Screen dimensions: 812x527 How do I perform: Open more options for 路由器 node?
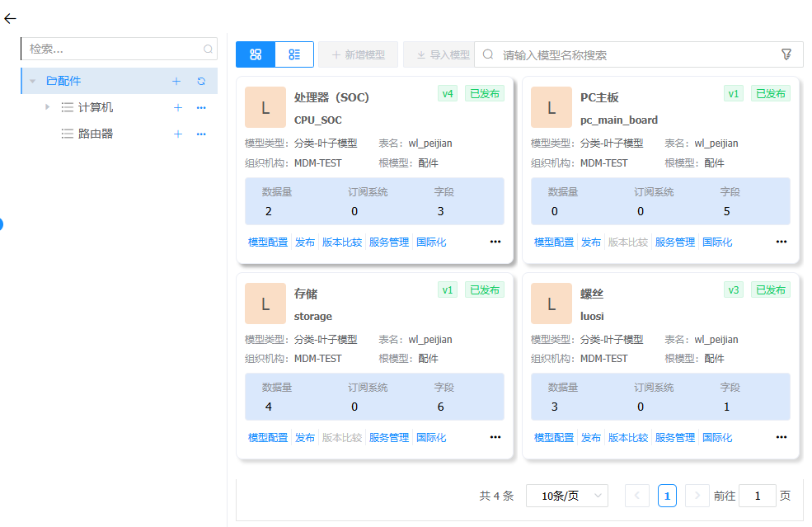tap(201, 134)
